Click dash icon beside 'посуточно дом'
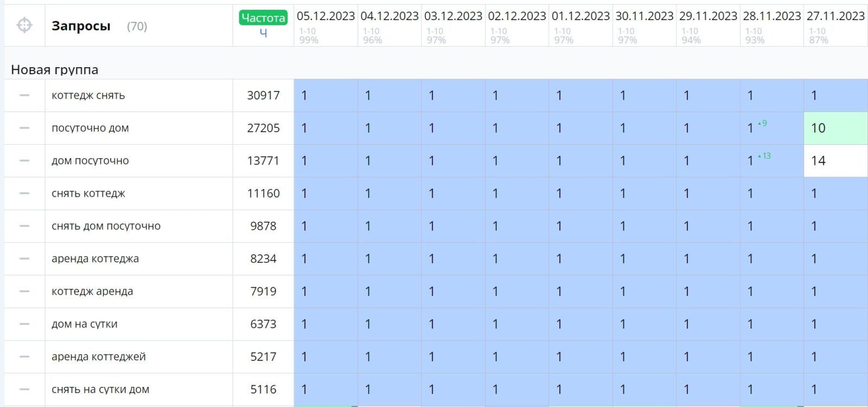 24,128
